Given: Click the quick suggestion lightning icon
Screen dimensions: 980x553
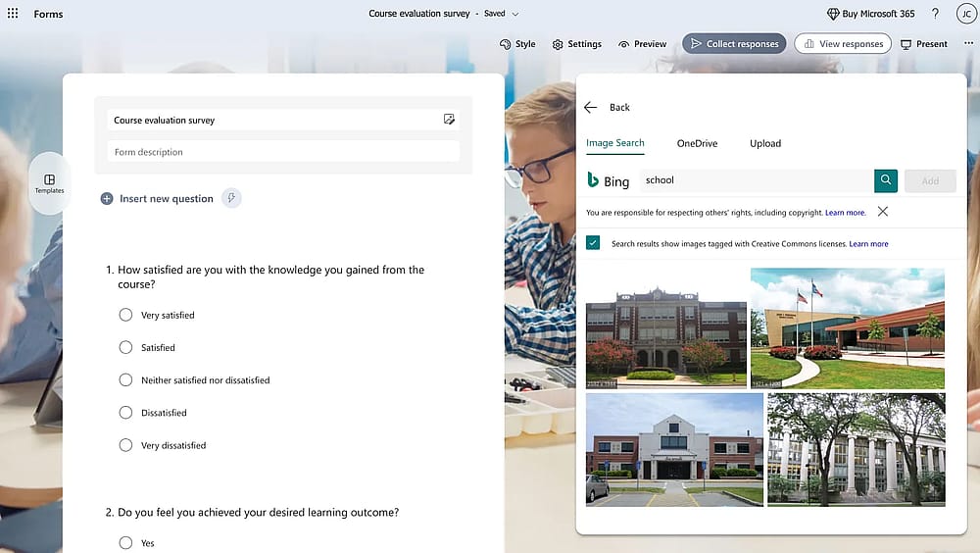Looking at the screenshot, I should [231, 198].
